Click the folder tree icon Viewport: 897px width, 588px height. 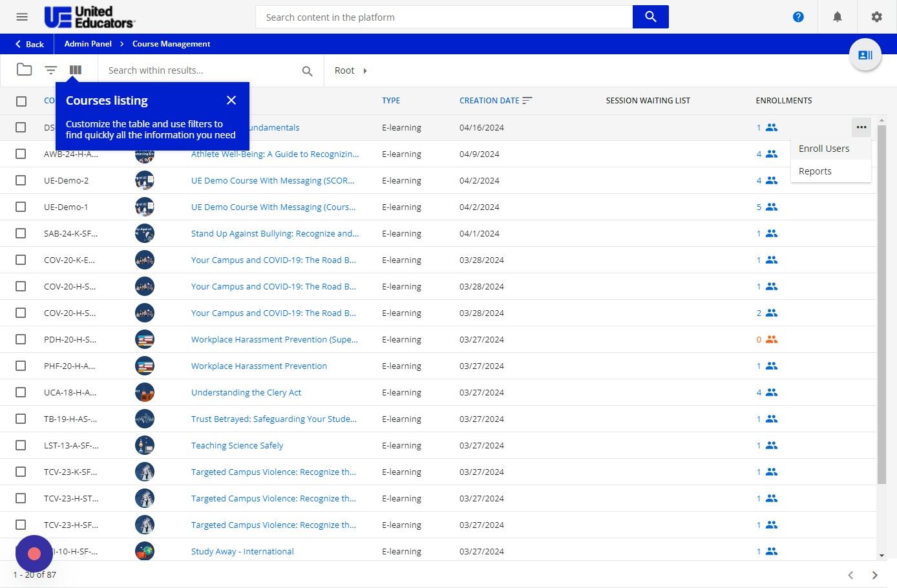[25, 70]
